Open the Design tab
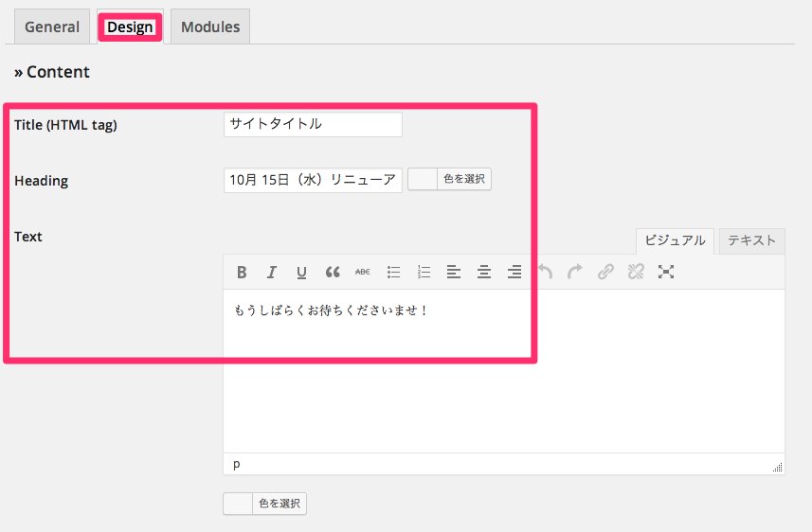 [x=130, y=27]
